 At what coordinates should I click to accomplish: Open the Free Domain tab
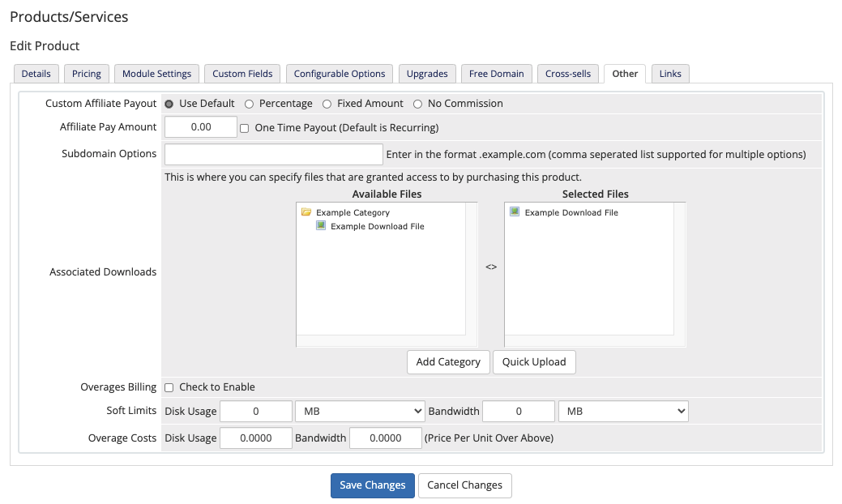496,74
